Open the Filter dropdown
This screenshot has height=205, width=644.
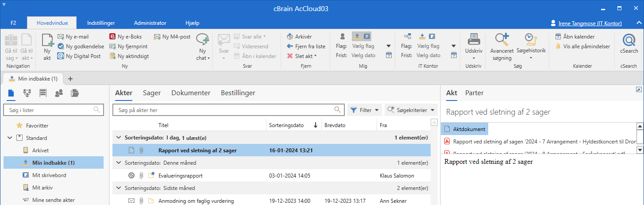point(365,110)
